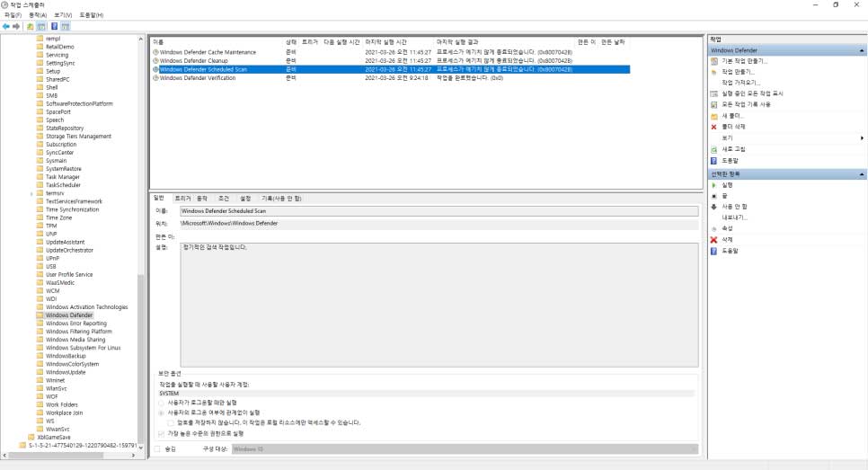The image size is (868, 470).
Task: Click the clock icon of Windows Defender Verification
Action: click(155, 78)
